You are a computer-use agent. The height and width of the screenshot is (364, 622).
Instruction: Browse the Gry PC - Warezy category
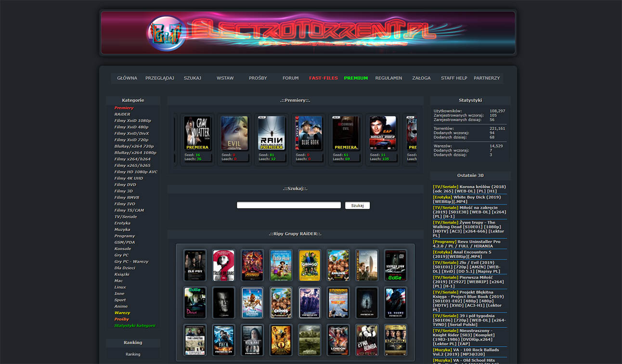click(131, 261)
